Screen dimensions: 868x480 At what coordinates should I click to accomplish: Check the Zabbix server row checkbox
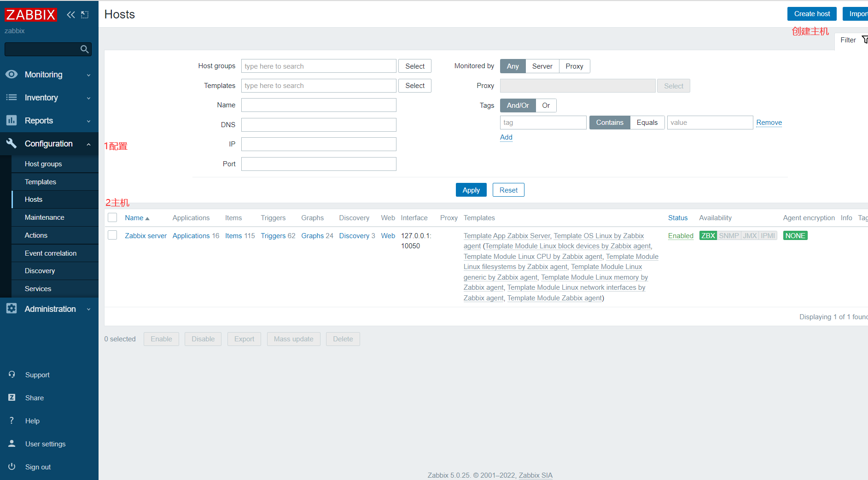pyautogui.click(x=112, y=235)
